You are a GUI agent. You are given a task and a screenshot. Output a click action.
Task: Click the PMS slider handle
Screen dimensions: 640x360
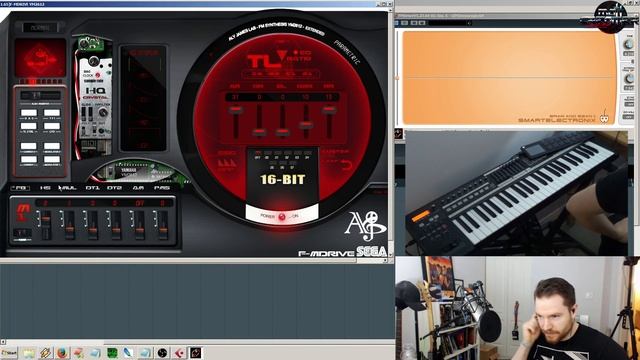(163, 231)
